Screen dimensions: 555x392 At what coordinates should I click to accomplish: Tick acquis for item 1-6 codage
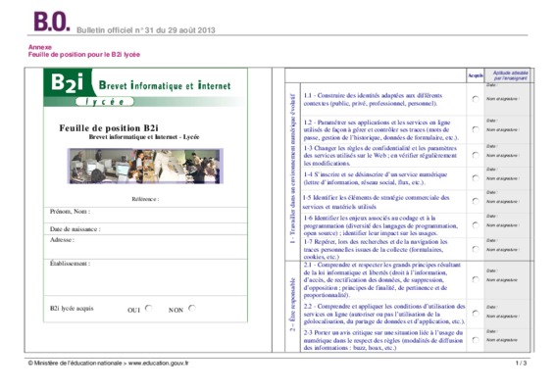coord(476,225)
